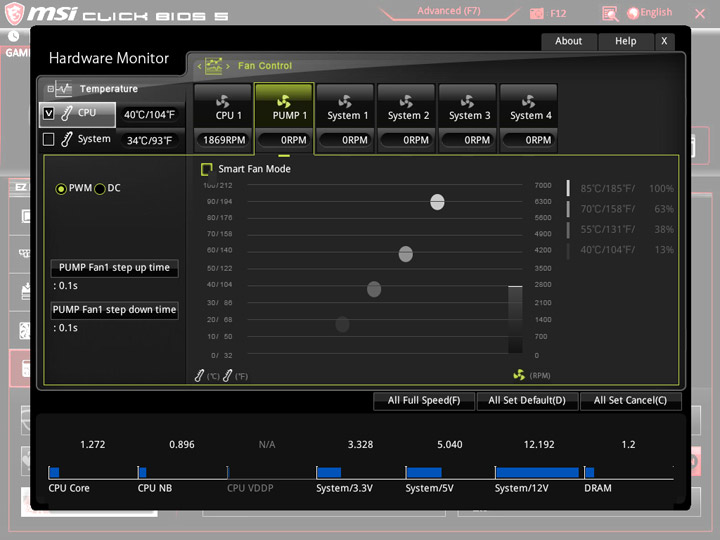Click the F12 screenshot camera icon in BIOS header
720x540 pixels.
[536, 14]
